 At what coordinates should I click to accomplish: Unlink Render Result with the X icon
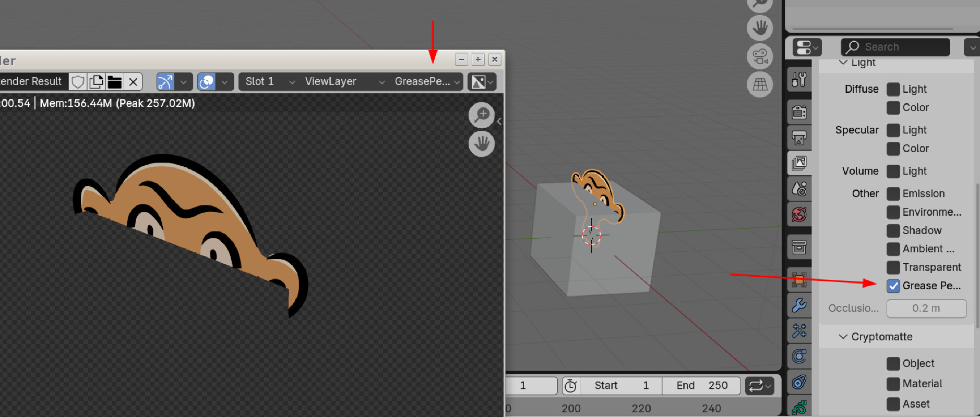pyautogui.click(x=133, y=82)
